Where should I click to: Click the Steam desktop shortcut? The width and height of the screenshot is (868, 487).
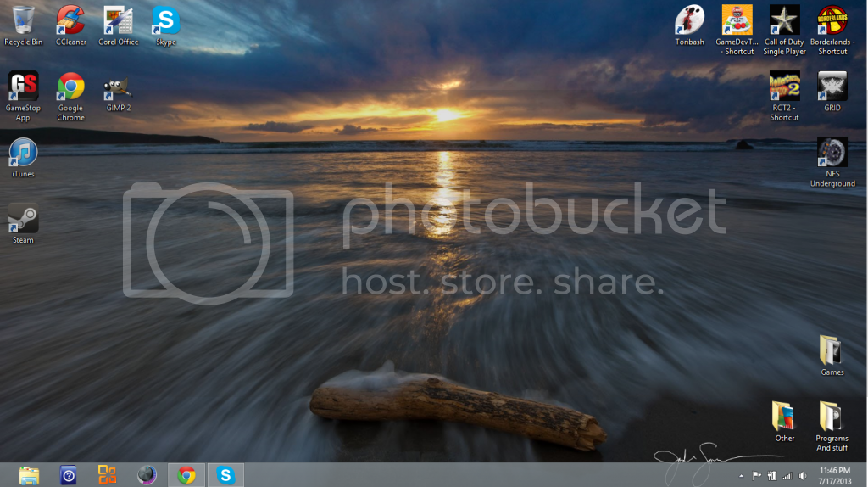23,224
